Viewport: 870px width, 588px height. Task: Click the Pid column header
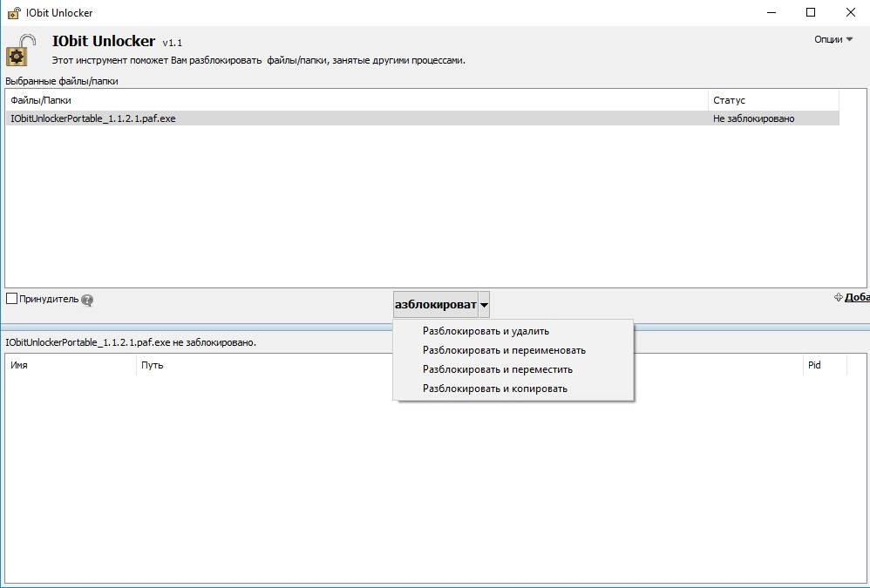click(825, 365)
